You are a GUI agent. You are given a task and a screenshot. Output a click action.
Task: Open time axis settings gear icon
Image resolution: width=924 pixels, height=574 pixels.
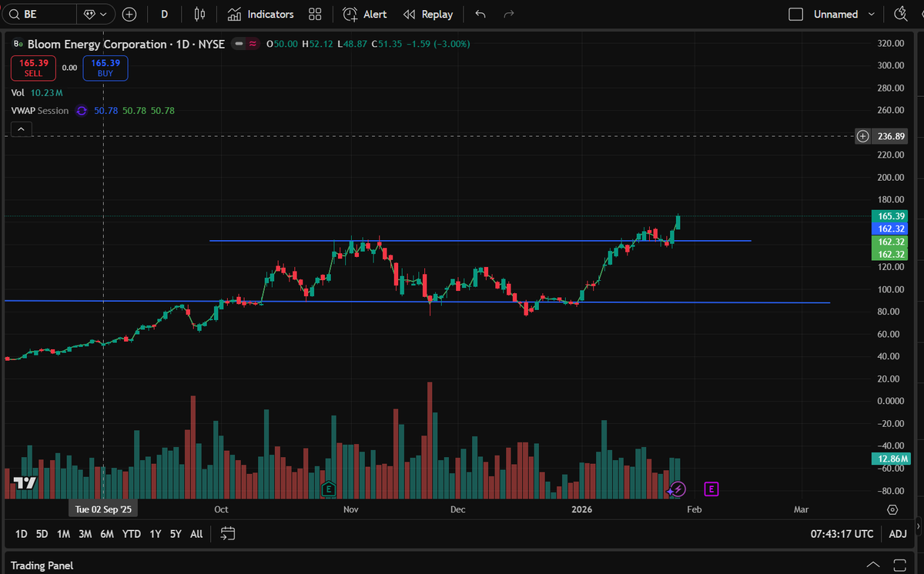[892, 509]
